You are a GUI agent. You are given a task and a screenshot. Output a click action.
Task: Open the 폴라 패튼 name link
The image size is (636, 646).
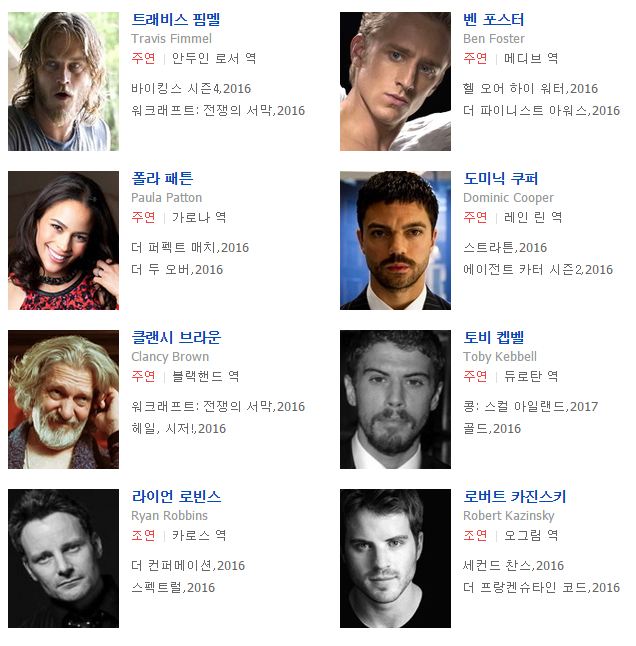(x=162, y=178)
